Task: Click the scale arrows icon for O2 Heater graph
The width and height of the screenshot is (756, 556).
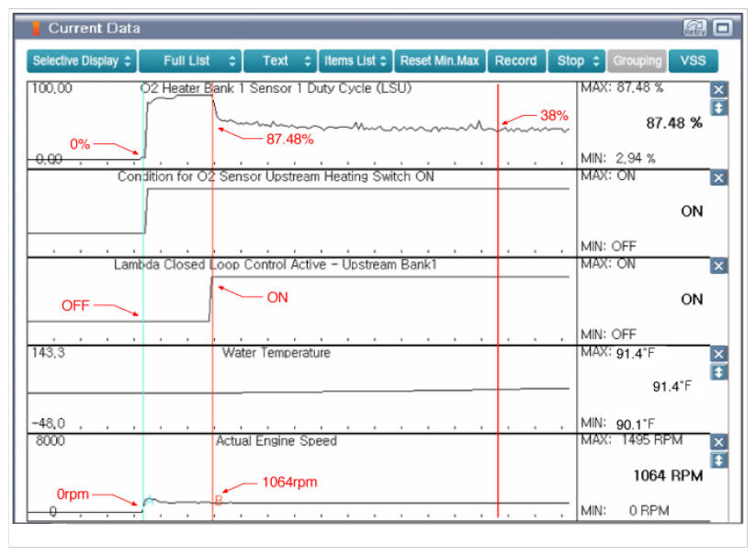Action: pos(719,108)
